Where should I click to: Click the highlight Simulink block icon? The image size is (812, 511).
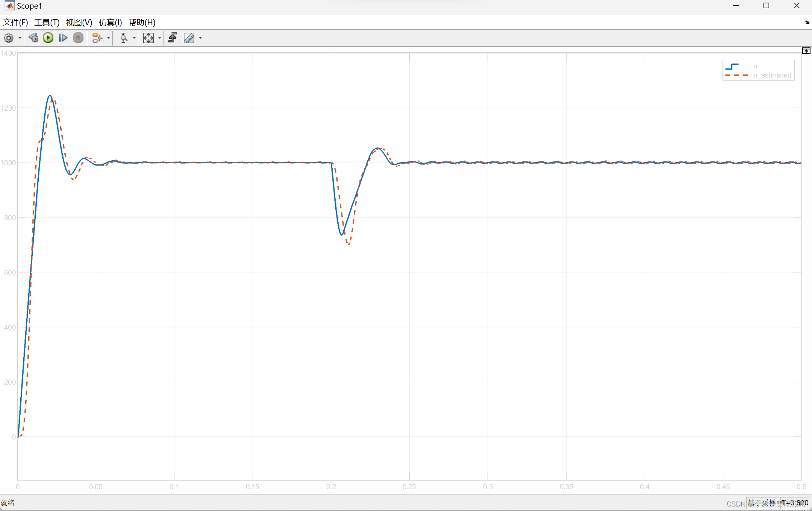[97, 38]
